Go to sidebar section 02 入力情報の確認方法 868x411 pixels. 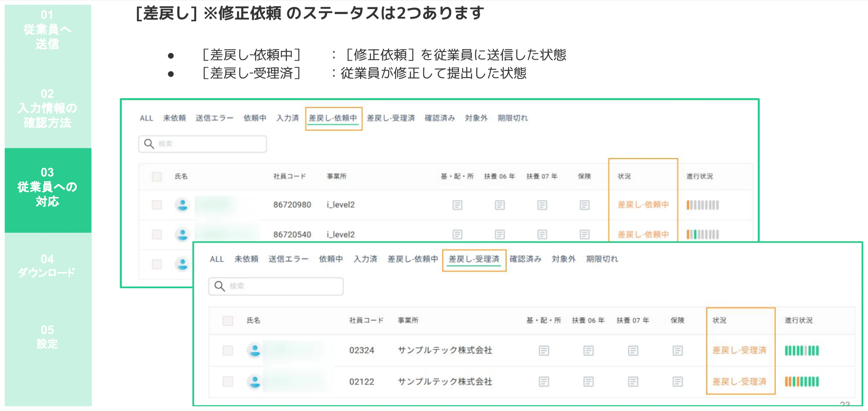tap(48, 108)
